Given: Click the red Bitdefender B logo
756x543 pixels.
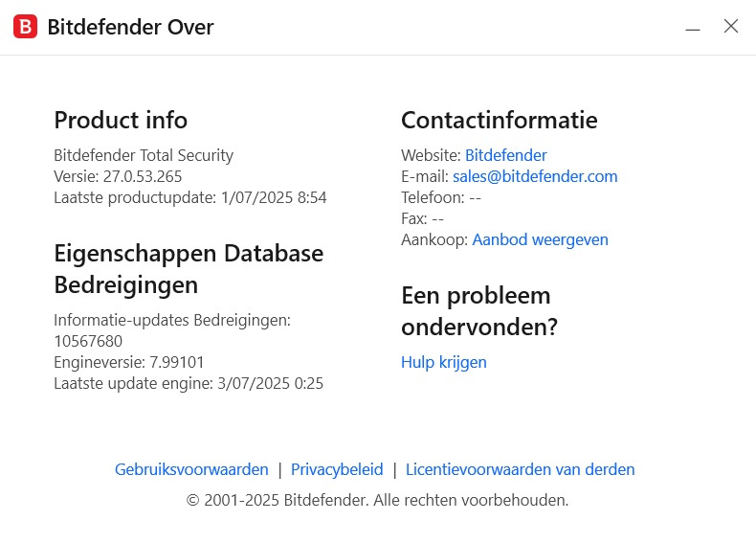Looking at the screenshot, I should (25, 26).
